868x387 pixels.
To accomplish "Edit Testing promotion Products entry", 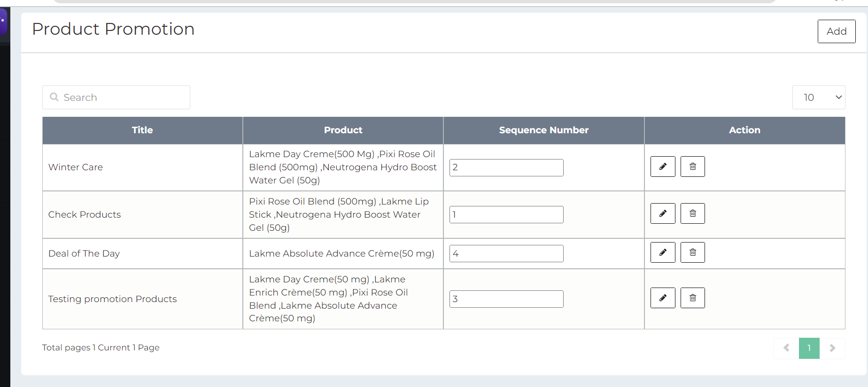I will [x=663, y=298].
